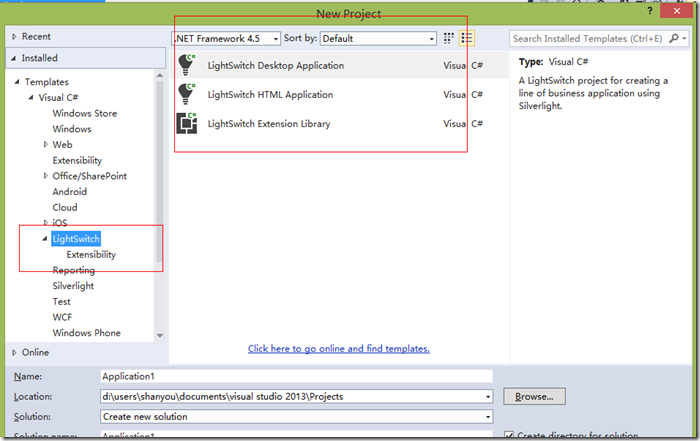This screenshot has height=441, width=700.
Task: Click the search magnifier icon
Action: (674, 38)
